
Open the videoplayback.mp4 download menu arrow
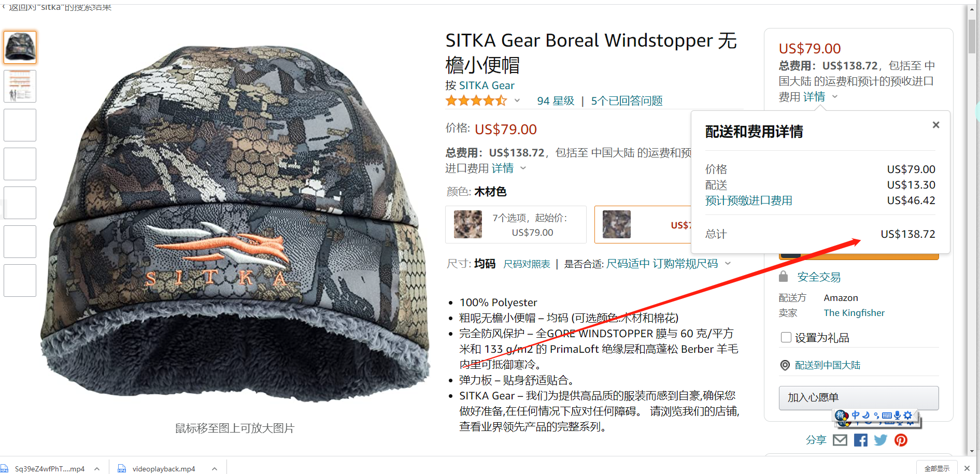215,469
